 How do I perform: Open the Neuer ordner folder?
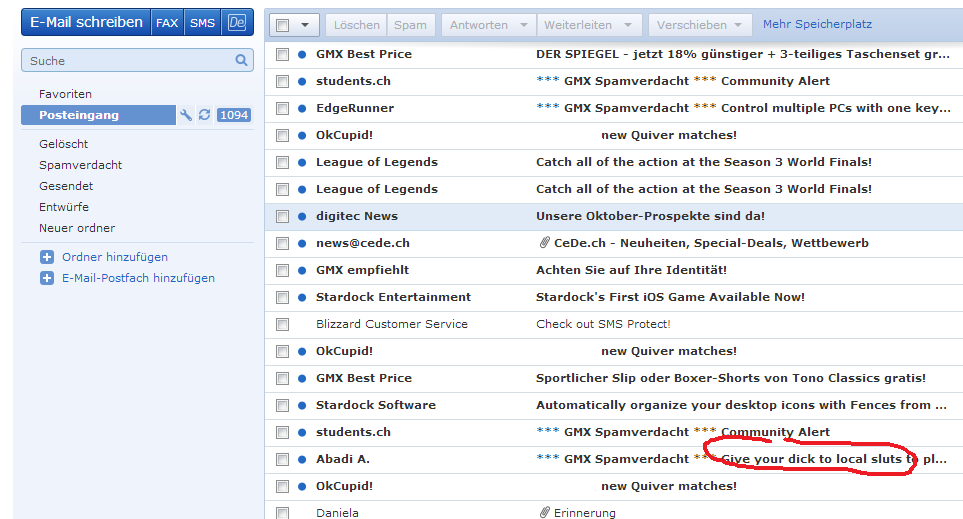[x=77, y=228]
